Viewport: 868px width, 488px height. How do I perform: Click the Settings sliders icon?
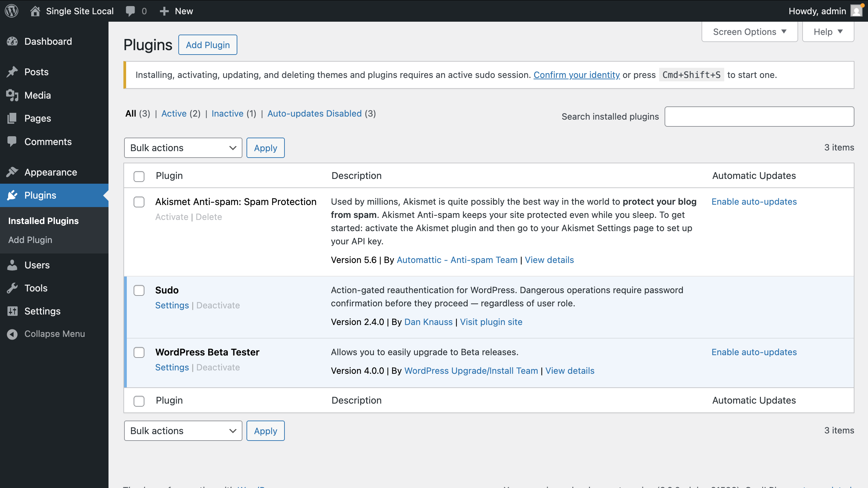(x=12, y=311)
